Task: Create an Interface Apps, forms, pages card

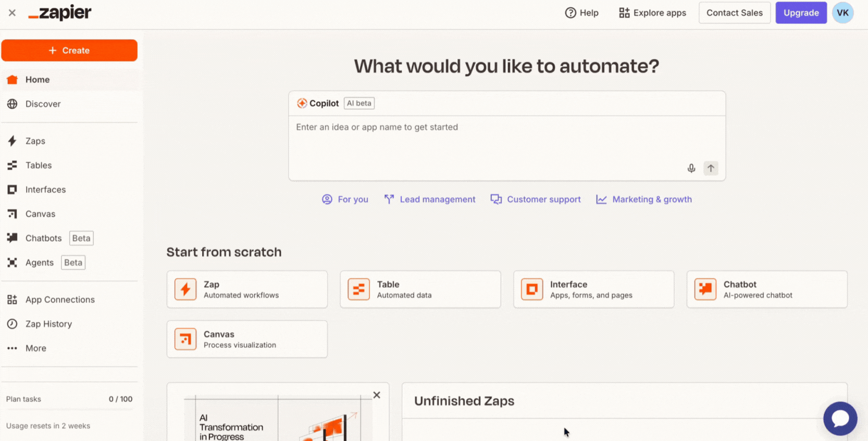Action: click(594, 289)
